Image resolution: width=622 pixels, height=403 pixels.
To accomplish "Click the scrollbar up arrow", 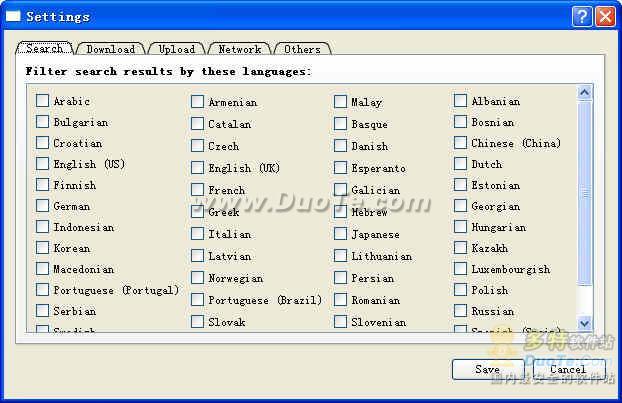I will (x=584, y=92).
